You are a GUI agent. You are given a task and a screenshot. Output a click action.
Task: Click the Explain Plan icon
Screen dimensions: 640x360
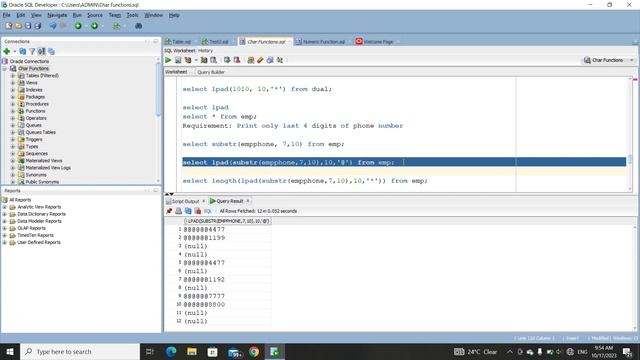point(188,60)
